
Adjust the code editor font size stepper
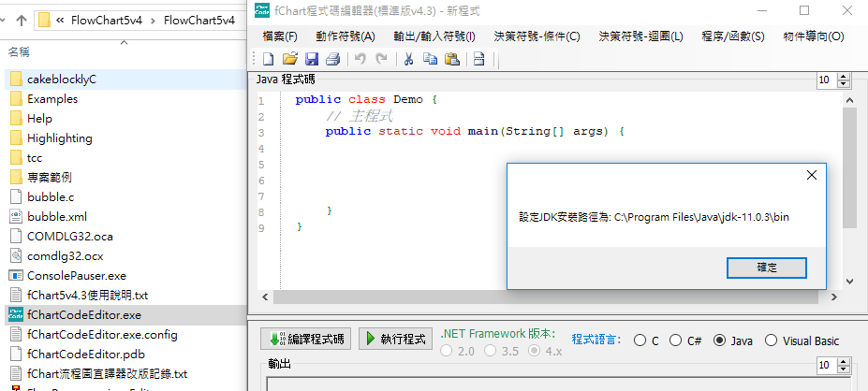[829, 81]
